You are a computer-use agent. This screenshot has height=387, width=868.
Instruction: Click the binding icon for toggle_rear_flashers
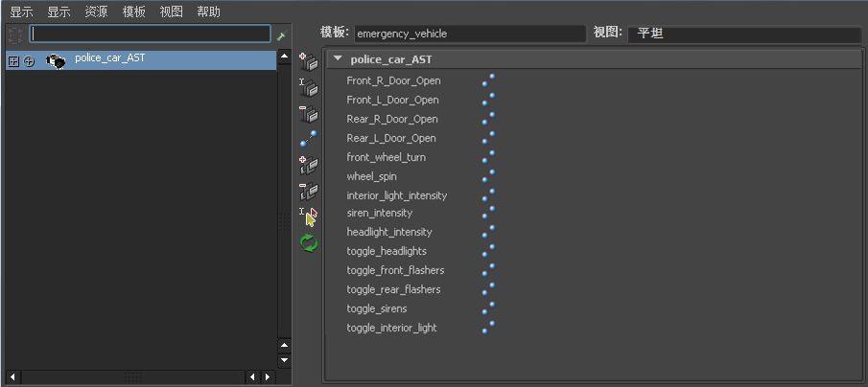coord(487,289)
